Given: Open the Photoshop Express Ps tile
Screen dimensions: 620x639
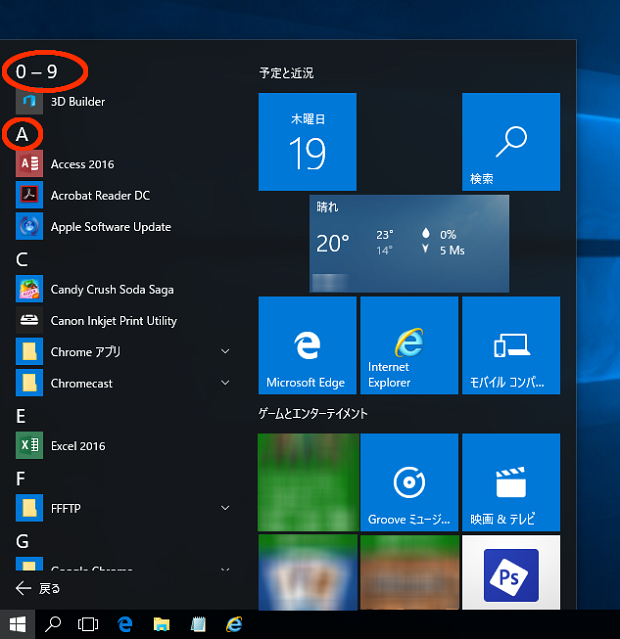Looking at the screenshot, I should (511, 573).
